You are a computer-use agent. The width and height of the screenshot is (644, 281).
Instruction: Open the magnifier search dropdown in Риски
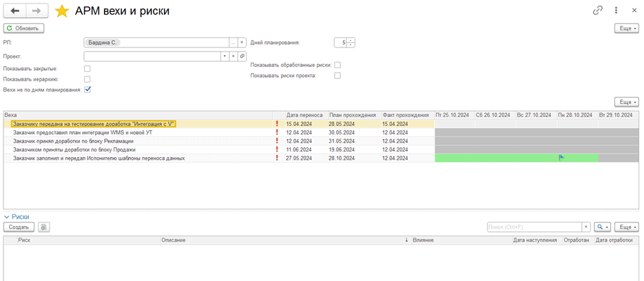click(x=603, y=227)
